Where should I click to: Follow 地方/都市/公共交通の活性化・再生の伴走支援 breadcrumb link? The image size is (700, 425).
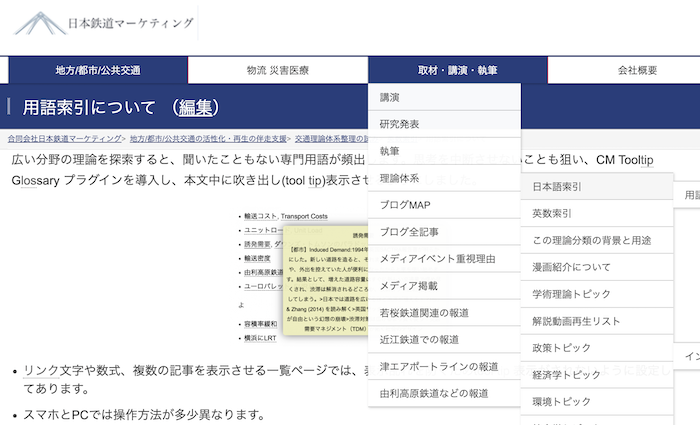(208, 139)
